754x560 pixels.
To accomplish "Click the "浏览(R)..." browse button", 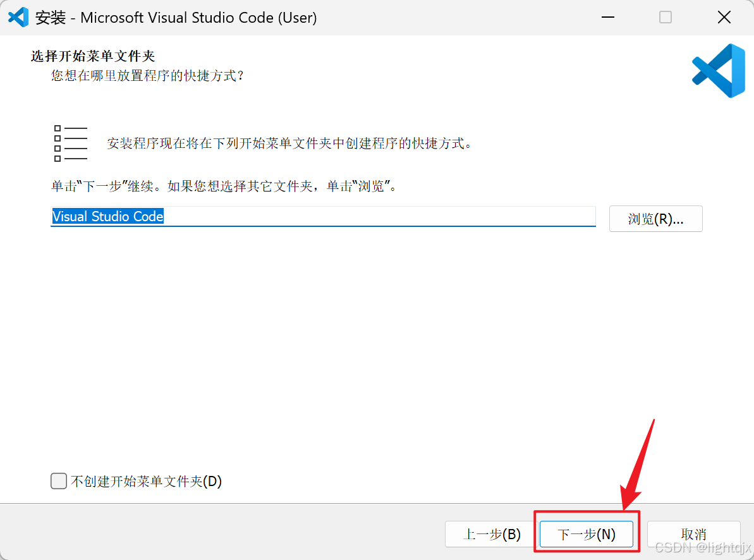I will point(655,219).
